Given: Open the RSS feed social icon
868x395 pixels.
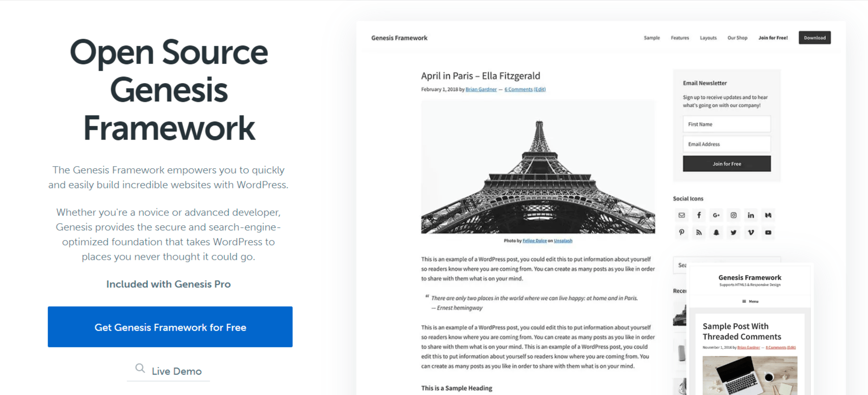Looking at the screenshot, I should click(x=699, y=232).
